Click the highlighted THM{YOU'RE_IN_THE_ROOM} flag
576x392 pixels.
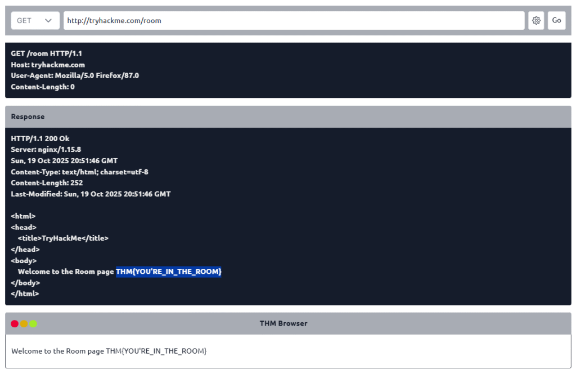point(169,272)
